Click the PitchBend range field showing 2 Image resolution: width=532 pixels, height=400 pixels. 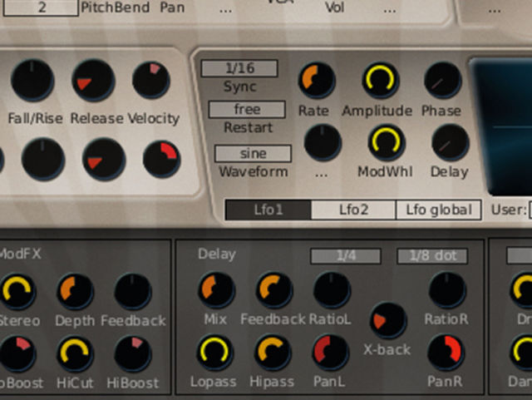[41, 7]
